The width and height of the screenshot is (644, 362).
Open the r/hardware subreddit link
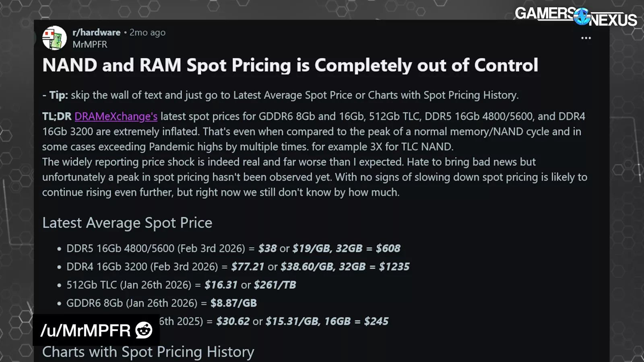(97, 33)
